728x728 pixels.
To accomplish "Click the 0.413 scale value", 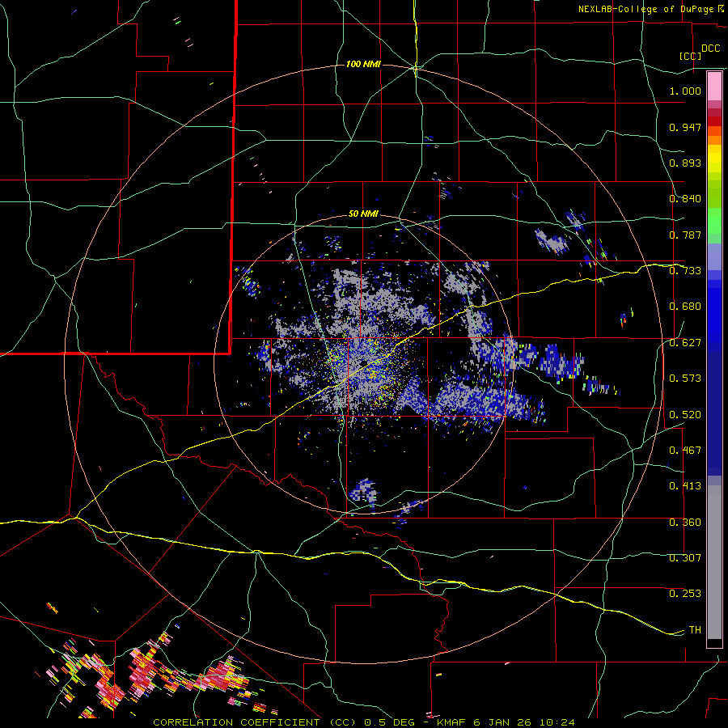I will point(685,486).
